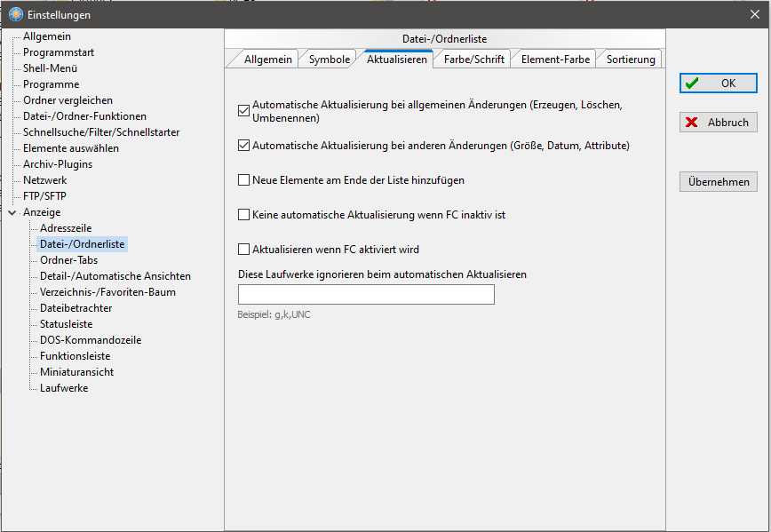
Task: Apply changes with the Übernehmen button
Action: [718, 182]
